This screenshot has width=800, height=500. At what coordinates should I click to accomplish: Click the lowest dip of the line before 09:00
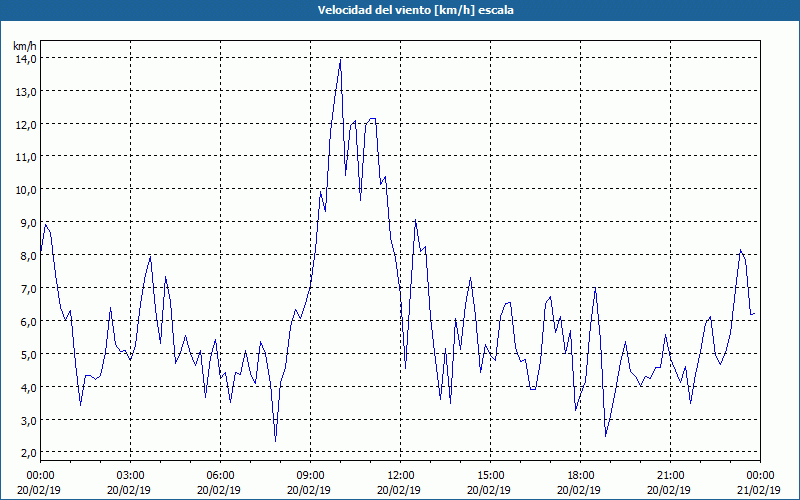tap(276, 441)
